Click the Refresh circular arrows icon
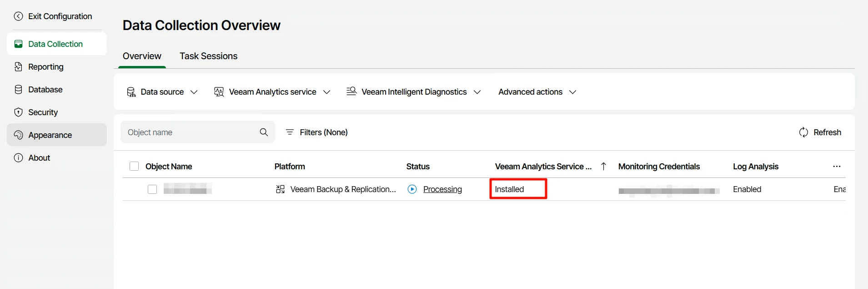Viewport: 868px width, 289px height. (803, 132)
